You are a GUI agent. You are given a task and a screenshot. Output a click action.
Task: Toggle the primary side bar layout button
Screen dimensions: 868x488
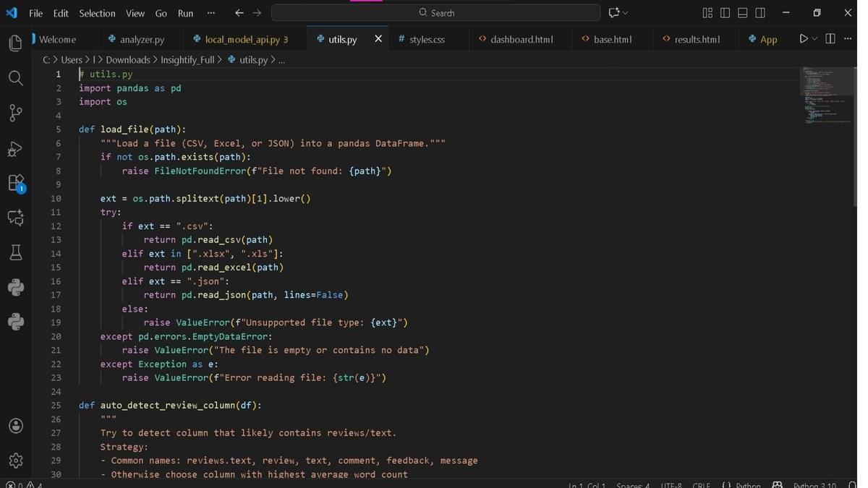[x=724, y=13]
